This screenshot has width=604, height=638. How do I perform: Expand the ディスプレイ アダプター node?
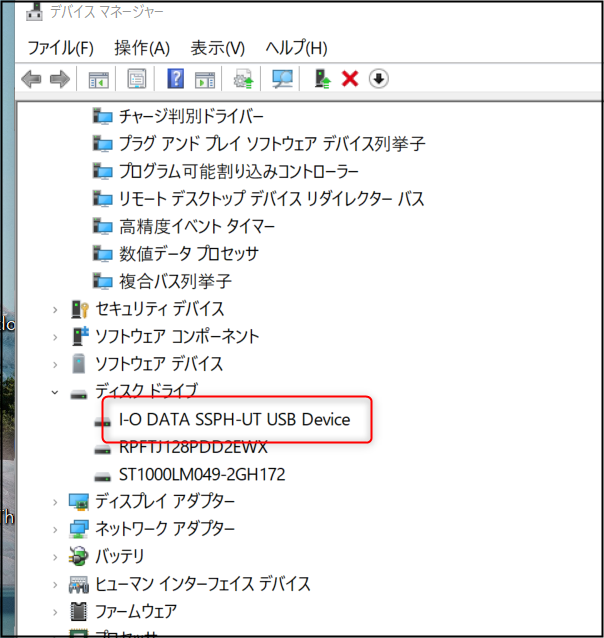[55, 502]
